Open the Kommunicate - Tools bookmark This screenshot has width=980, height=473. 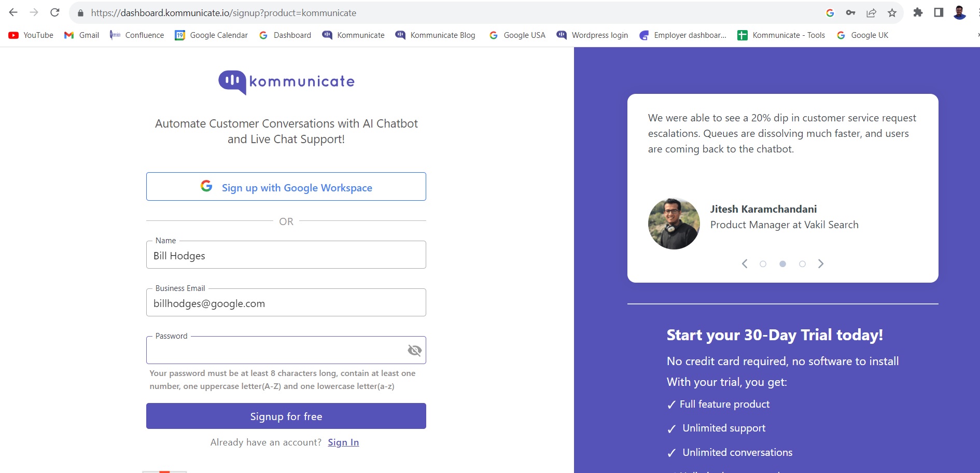point(782,35)
